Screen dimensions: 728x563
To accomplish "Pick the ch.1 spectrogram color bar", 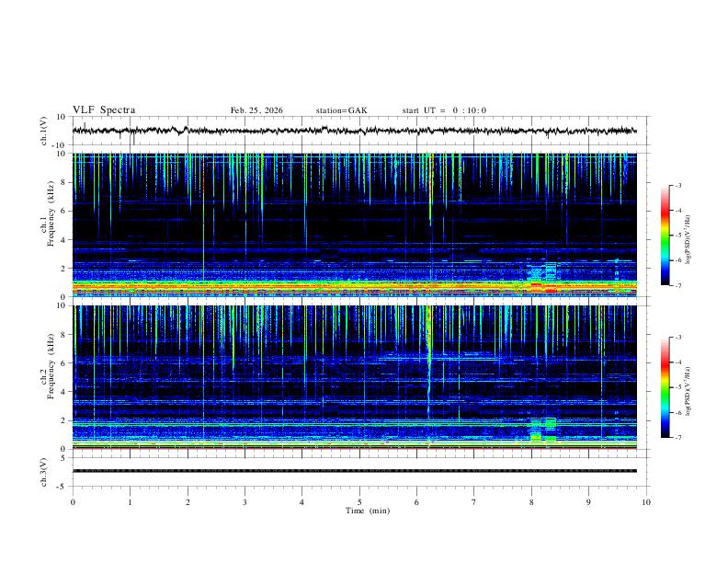I will pos(665,236).
